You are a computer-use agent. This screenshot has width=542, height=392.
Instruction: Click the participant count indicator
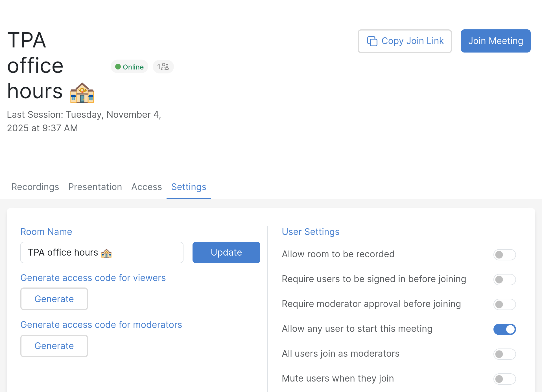pos(163,67)
